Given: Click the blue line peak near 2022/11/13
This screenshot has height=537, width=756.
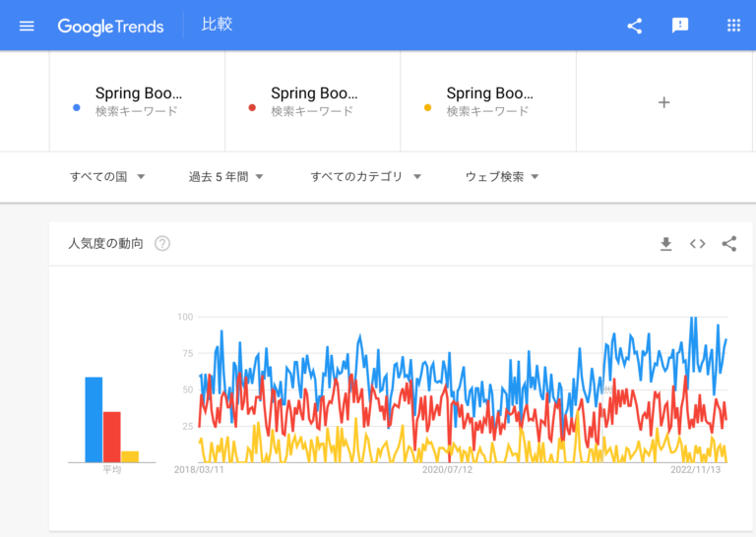Looking at the screenshot, I should (693, 319).
